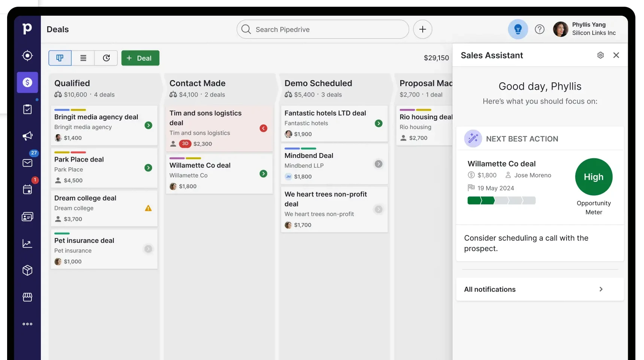Switch to pipeline kanban view
This screenshot has height=360, width=644.
tap(60, 58)
